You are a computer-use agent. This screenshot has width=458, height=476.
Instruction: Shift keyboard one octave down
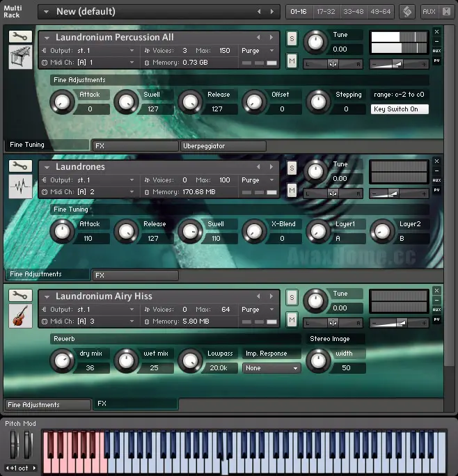point(7,468)
